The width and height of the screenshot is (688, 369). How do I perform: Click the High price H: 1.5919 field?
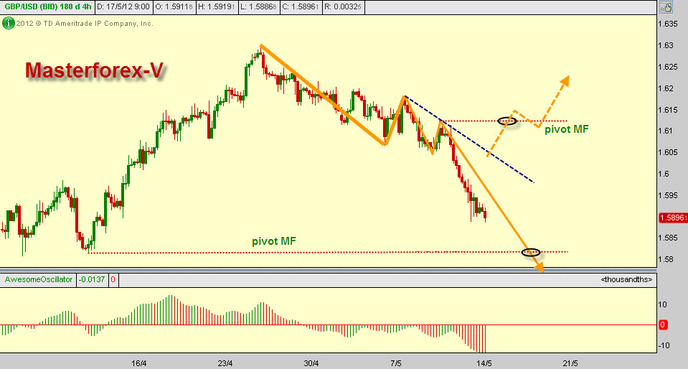tap(217, 7)
